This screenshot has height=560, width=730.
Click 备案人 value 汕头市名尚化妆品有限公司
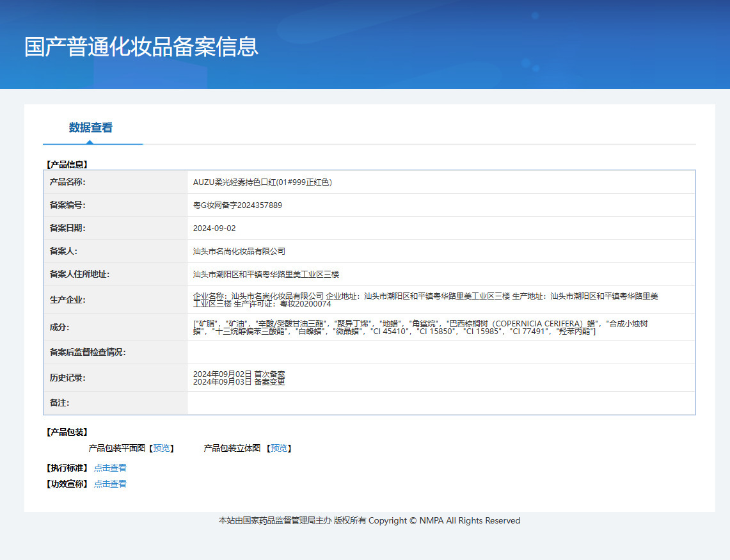click(239, 251)
